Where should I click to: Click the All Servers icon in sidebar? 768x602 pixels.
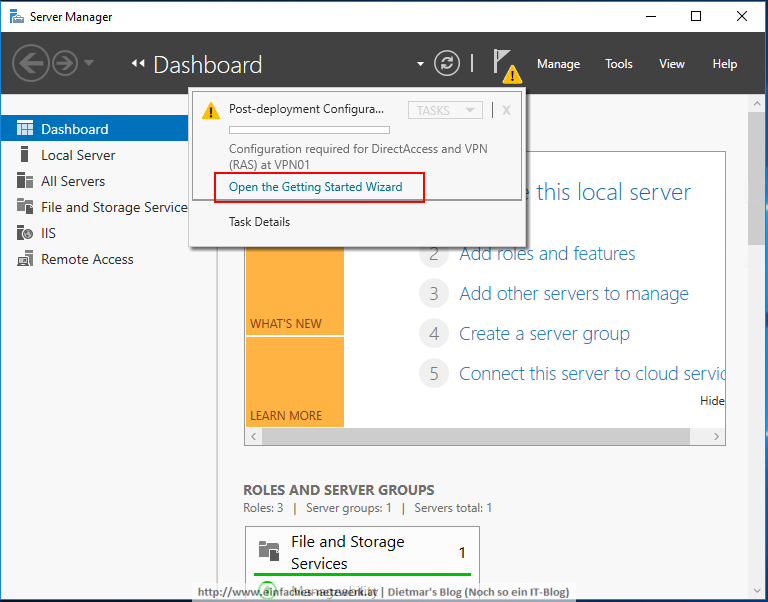pyautogui.click(x=24, y=180)
